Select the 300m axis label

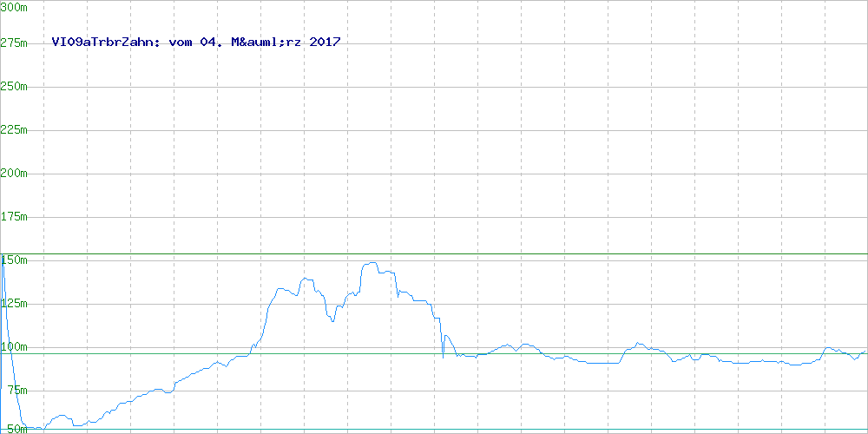pyautogui.click(x=14, y=7)
